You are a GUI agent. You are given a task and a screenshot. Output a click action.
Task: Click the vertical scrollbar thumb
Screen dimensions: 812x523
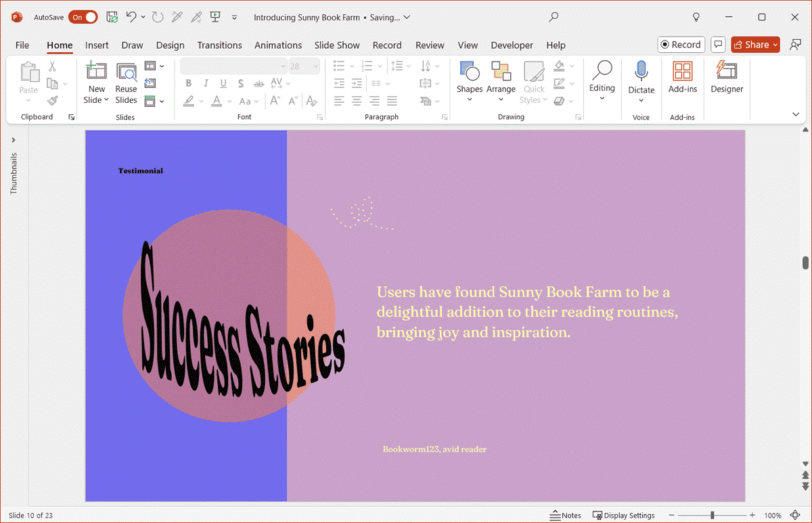(x=805, y=263)
